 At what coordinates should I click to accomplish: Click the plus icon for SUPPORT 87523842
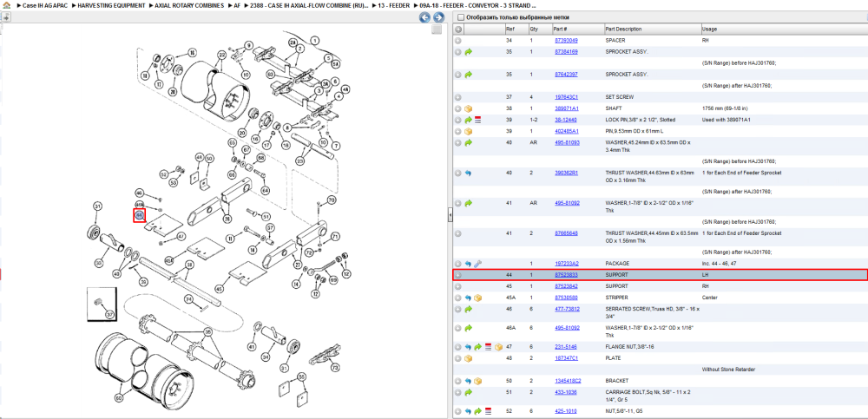pyautogui.click(x=457, y=286)
